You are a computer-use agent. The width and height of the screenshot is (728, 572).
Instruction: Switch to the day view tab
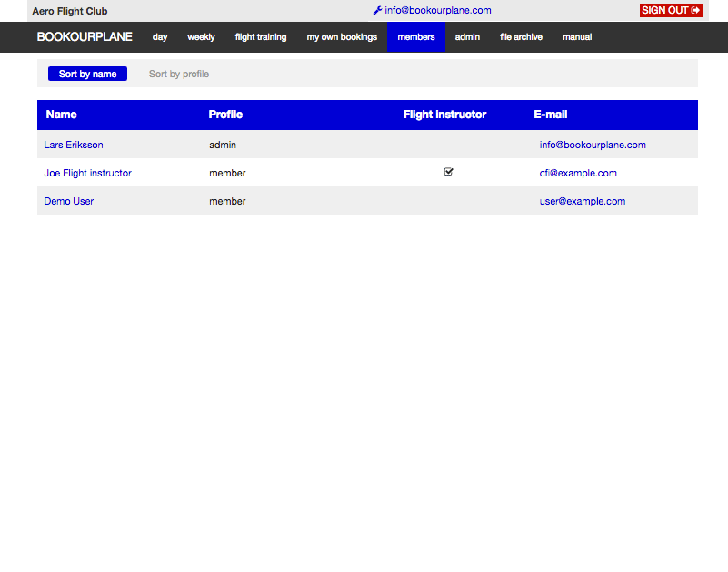pyautogui.click(x=160, y=37)
